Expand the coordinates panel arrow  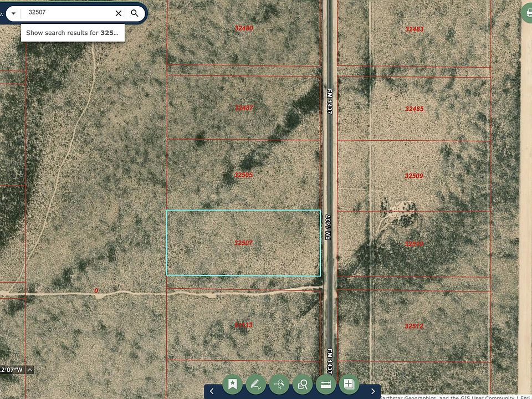coord(30,370)
